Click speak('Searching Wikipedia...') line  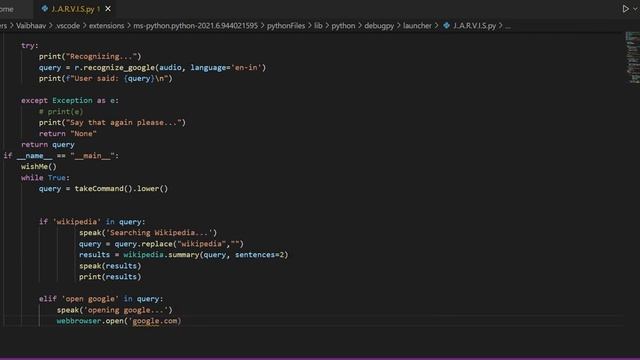point(148,233)
